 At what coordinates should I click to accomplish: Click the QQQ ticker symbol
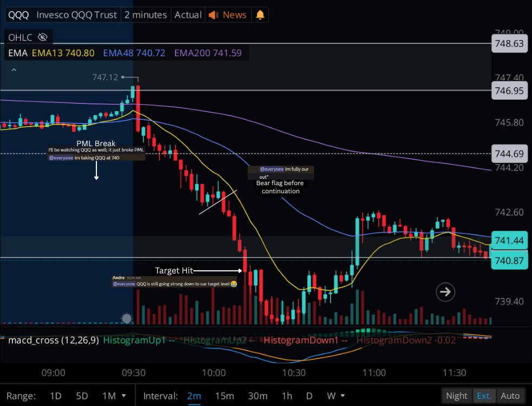(18, 15)
